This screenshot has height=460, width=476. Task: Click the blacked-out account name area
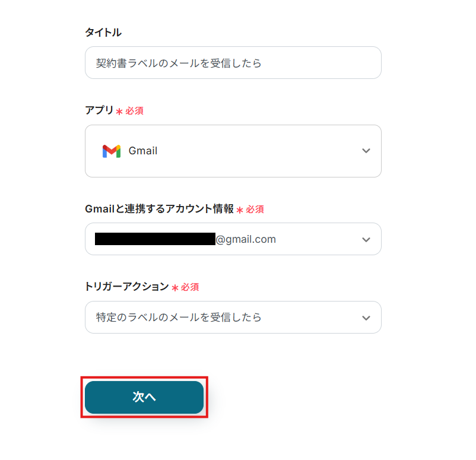[x=154, y=239]
